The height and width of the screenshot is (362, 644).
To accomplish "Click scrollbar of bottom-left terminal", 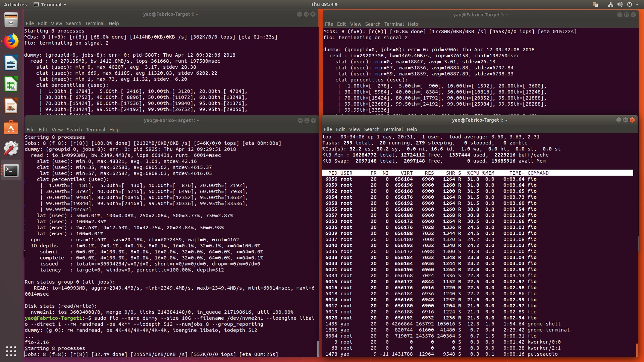I will (x=317, y=349).
